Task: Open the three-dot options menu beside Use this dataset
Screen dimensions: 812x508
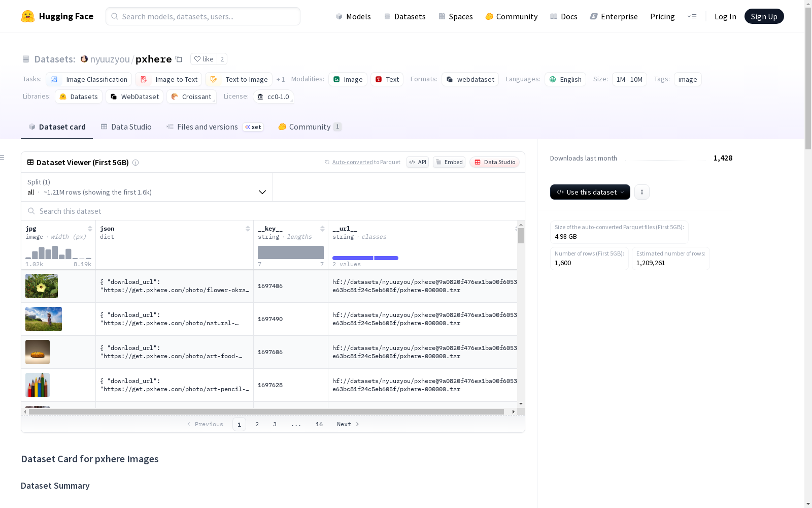Action: click(x=642, y=192)
